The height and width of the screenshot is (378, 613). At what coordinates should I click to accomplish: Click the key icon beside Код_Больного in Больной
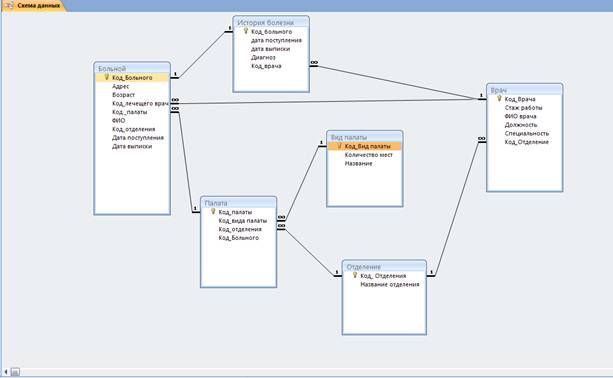tap(106, 77)
